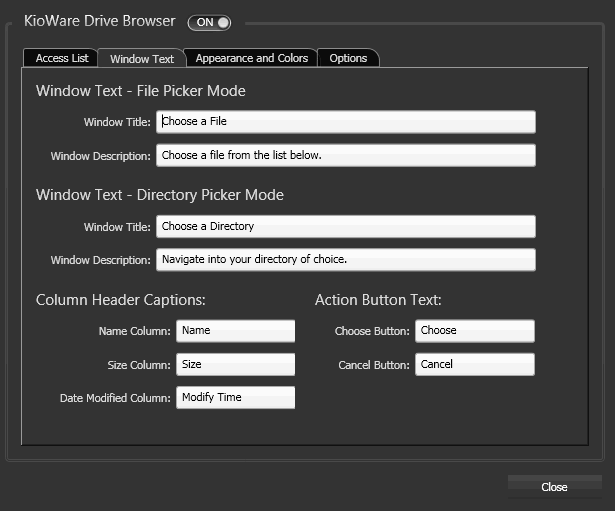
Task: Click the 'Window Text - Directory Picker Mode' heading
Action: [x=160, y=195]
